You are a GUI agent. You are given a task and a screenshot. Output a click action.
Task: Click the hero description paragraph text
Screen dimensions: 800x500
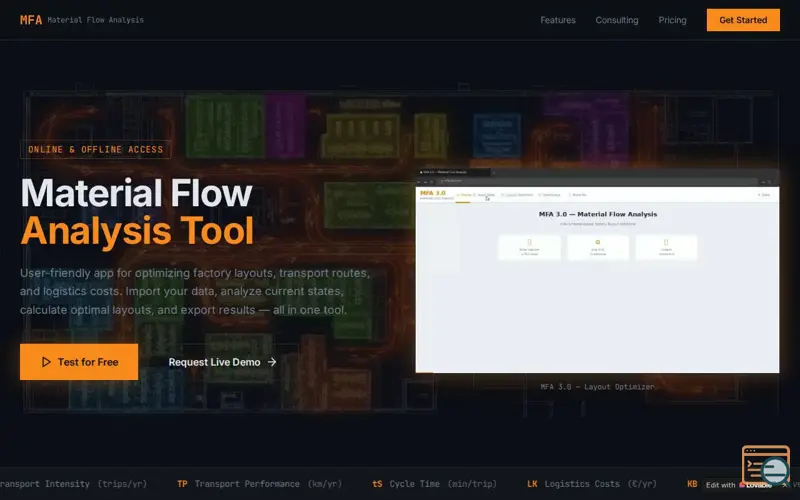point(195,291)
